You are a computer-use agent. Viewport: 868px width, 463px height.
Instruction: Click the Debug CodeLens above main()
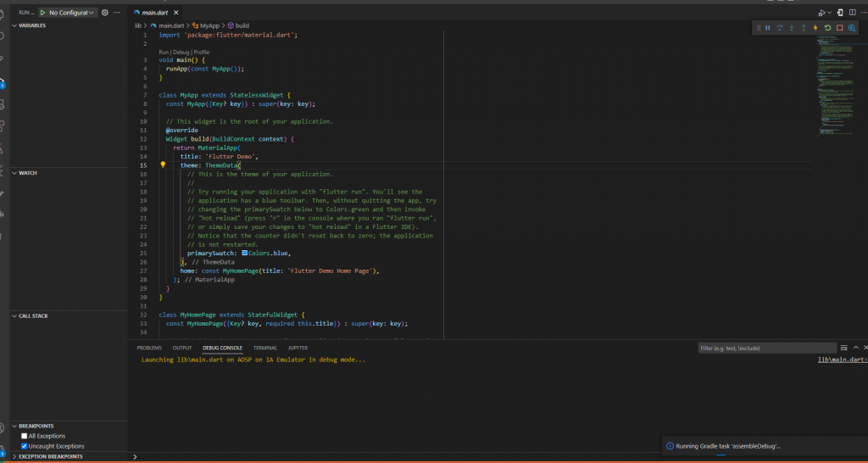click(181, 52)
